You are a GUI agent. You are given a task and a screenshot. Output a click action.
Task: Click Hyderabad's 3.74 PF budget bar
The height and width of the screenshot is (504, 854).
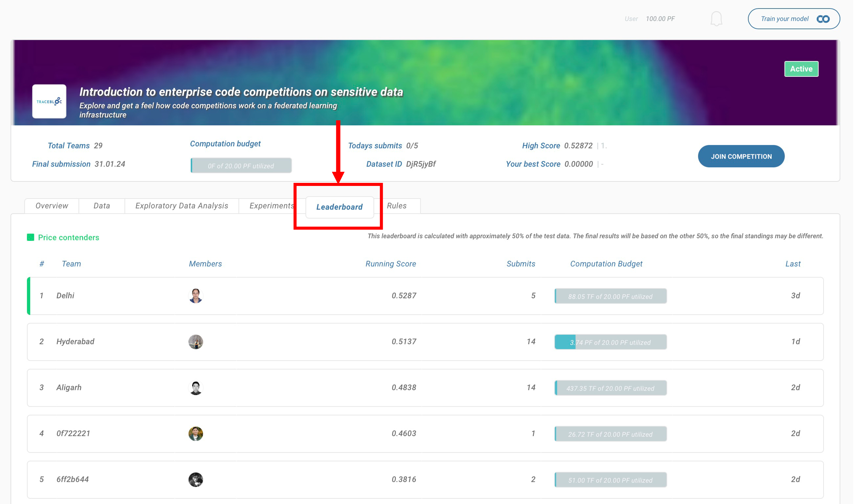pyautogui.click(x=610, y=342)
